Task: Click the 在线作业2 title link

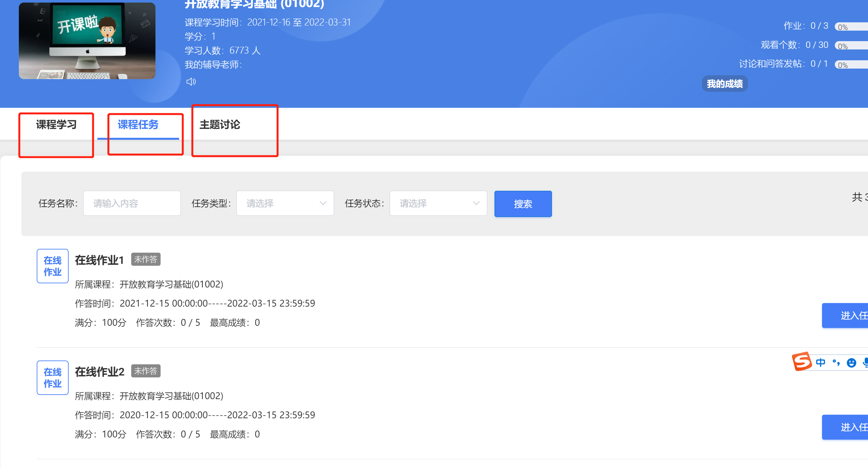Action: click(99, 371)
